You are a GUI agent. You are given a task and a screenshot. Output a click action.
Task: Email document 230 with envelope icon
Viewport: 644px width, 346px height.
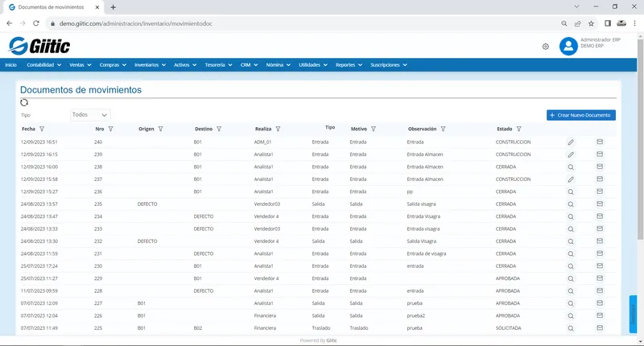pos(600,266)
